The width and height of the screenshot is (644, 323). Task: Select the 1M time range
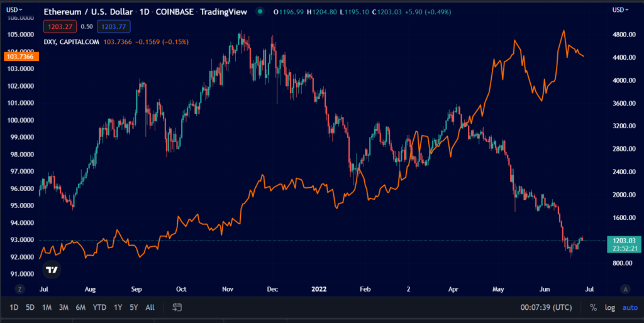[x=47, y=307]
